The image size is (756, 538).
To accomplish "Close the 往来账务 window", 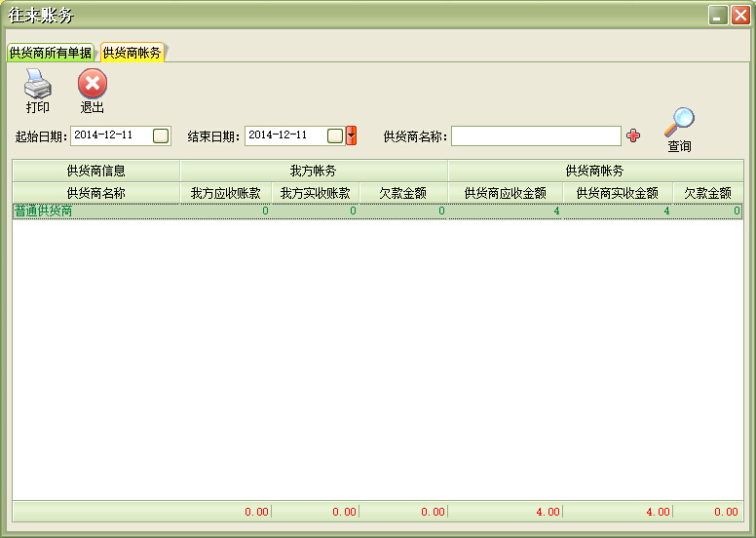I will click(x=739, y=15).
